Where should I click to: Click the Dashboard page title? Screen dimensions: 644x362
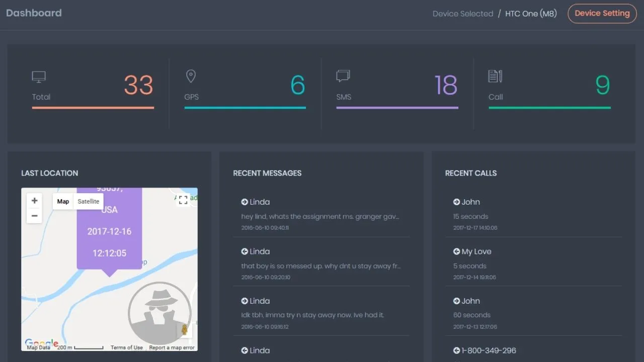tap(34, 13)
